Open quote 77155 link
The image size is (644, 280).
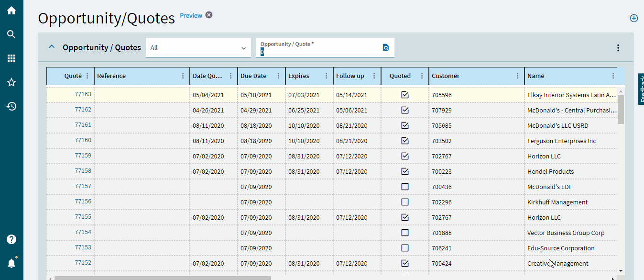[x=83, y=217]
